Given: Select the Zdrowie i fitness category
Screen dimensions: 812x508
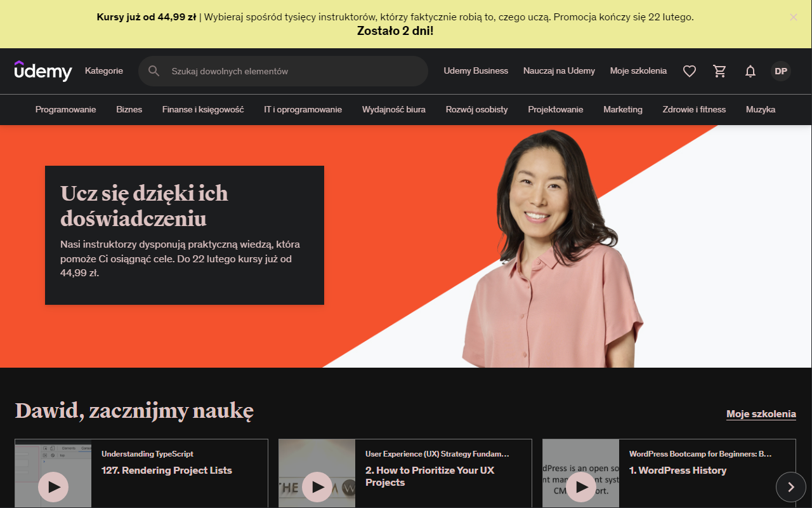Looking at the screenshot, I should [694, 110].
